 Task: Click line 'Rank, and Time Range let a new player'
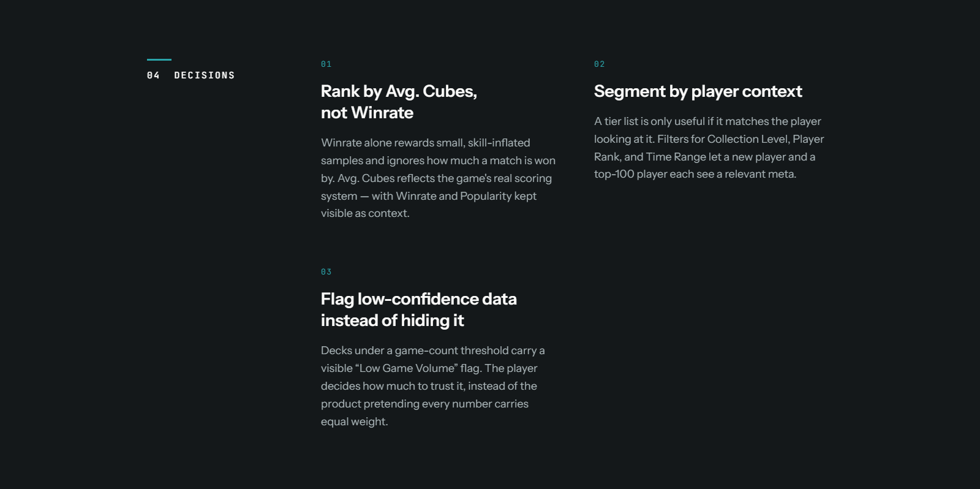[704, 157]
